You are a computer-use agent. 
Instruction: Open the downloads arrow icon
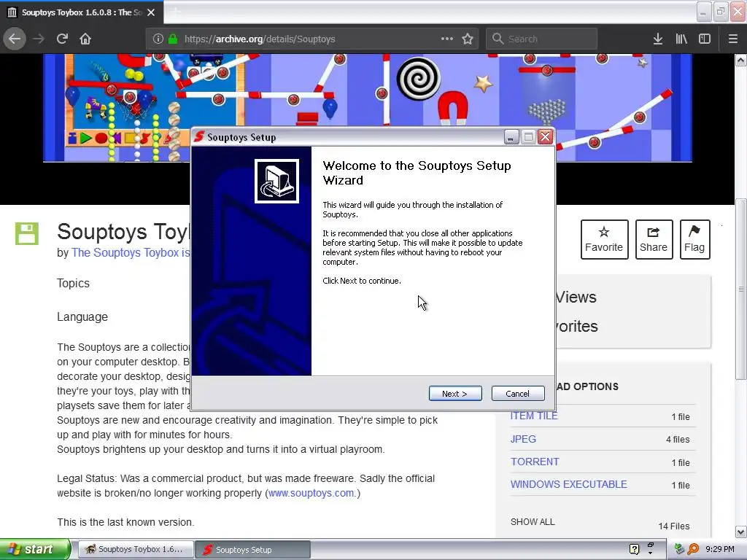point(658,39)
